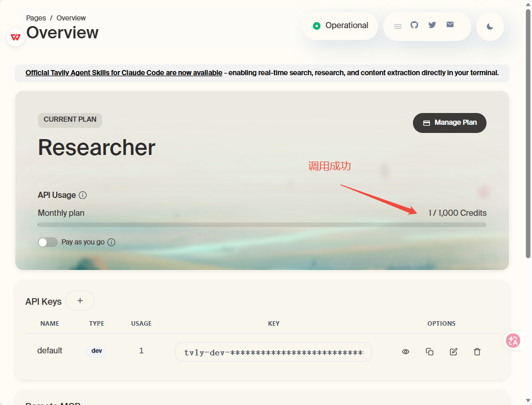The width and height of the screenshot is (532, 405).
Task: Switch to dark mode with moon icon
Action: [490, 27]
